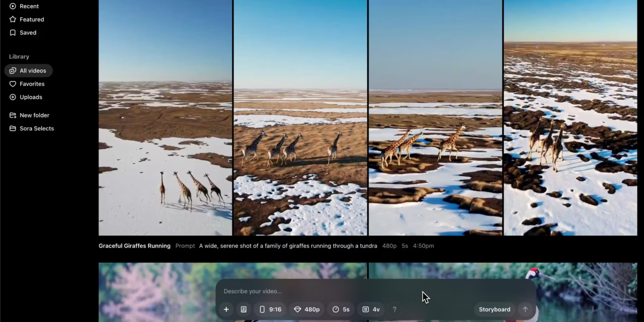
Task: Click the Saved bookmark icon
Action: pyautogui.click(x=13, y=33)
